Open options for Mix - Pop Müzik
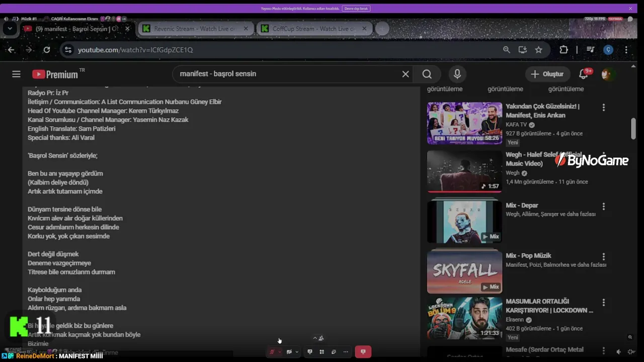 [x=604, y=256]
